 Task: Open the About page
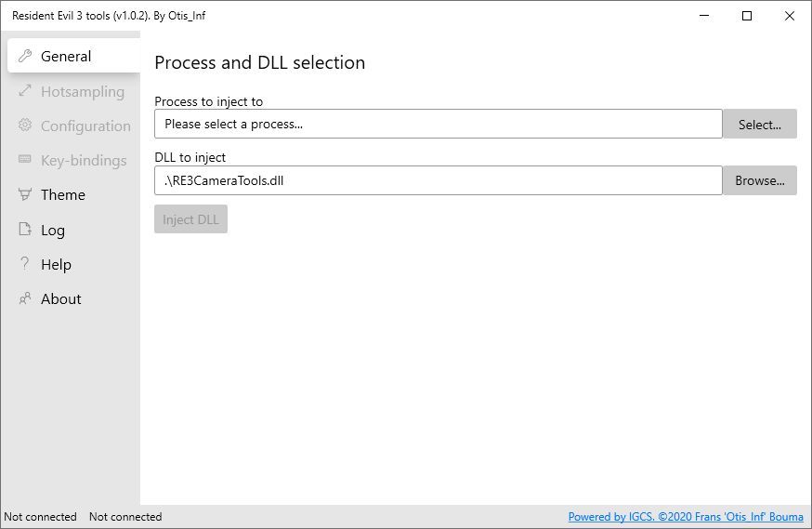pyautogui.click(x=61, y=298)
